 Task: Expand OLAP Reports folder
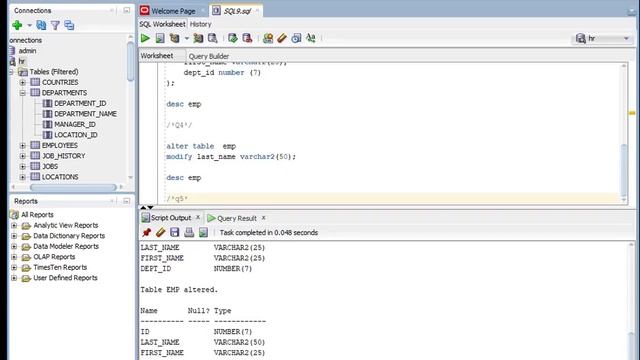coord(14,257)
